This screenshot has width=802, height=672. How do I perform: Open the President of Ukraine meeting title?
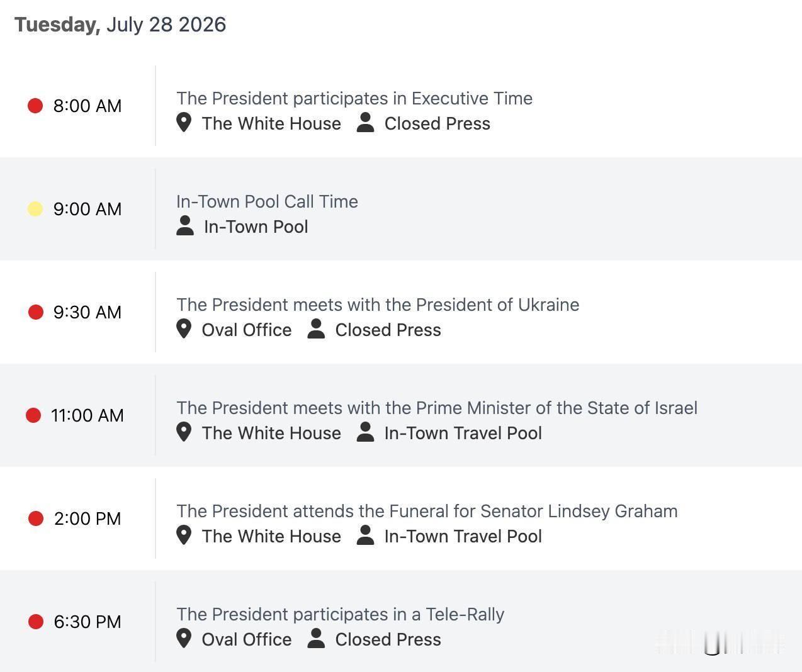(378, 305)
